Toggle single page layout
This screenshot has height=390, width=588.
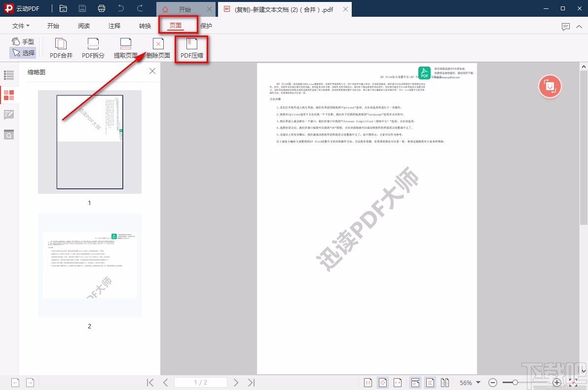point(430,383)
